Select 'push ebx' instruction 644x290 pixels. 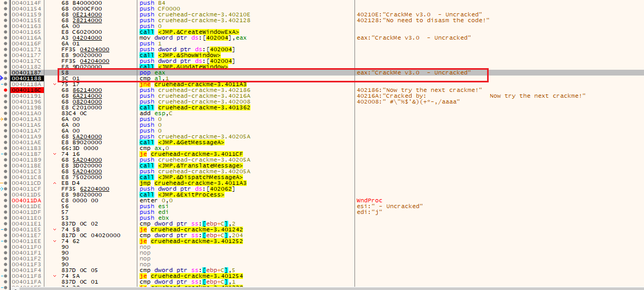(x=154, y=218)
